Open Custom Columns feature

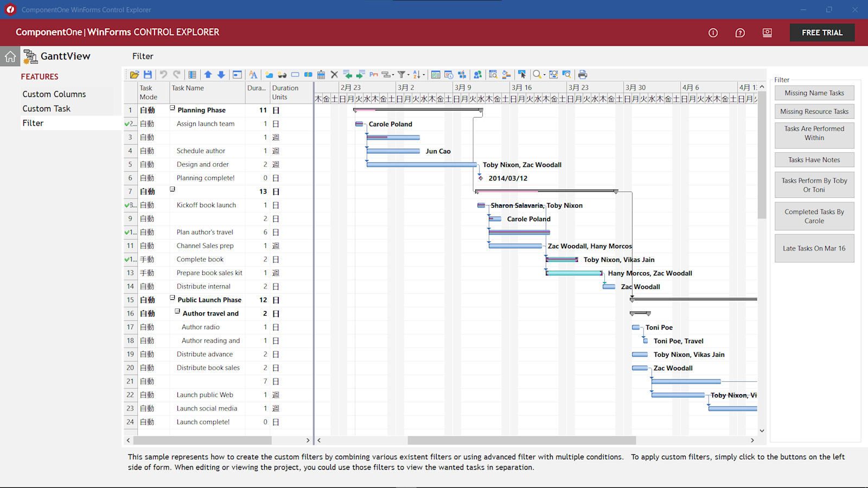(x=54, y=94)
